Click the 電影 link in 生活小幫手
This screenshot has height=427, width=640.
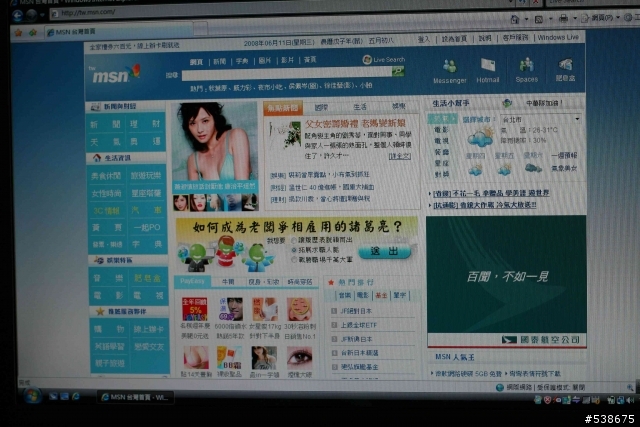(442, 130)
